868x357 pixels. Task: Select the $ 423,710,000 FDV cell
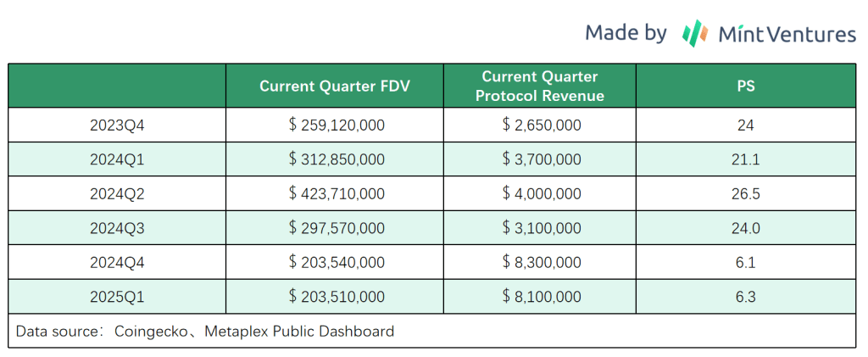point(337,194)
